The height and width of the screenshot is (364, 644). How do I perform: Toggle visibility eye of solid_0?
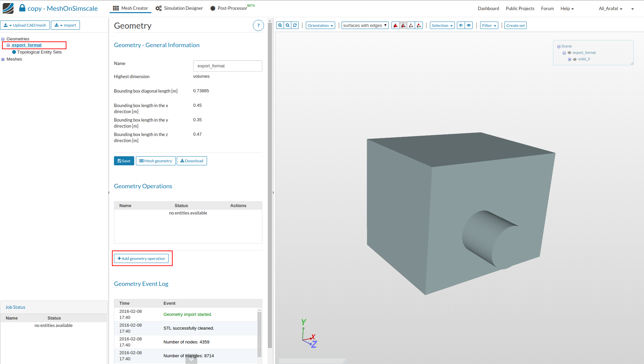575,59
